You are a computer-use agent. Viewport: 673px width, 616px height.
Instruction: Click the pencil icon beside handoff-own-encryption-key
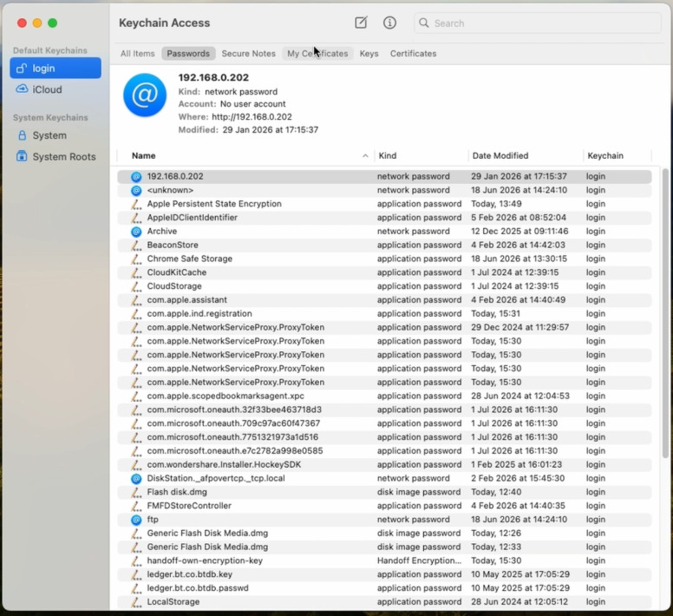(x=136, y=561)
